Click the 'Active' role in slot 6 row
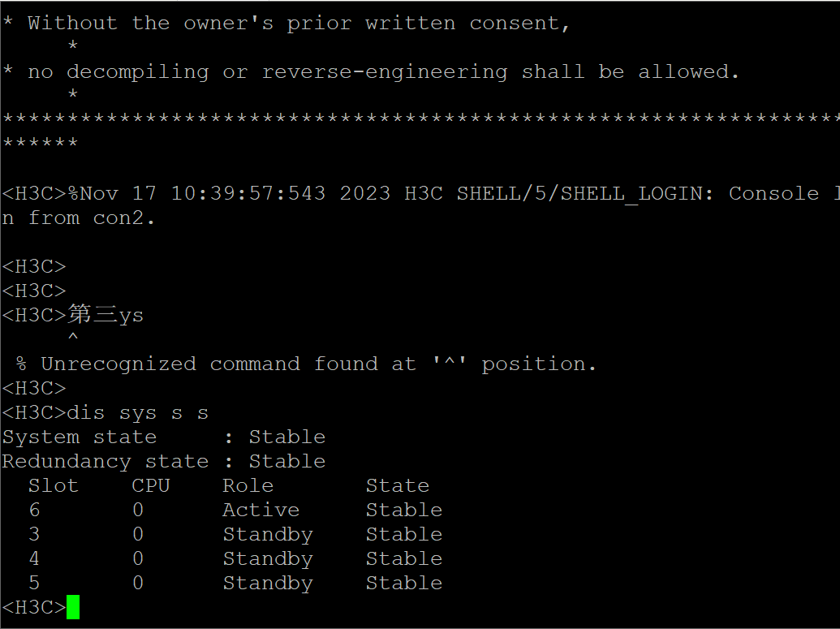Screen dimensions: 840x629 tap(261, 510)
